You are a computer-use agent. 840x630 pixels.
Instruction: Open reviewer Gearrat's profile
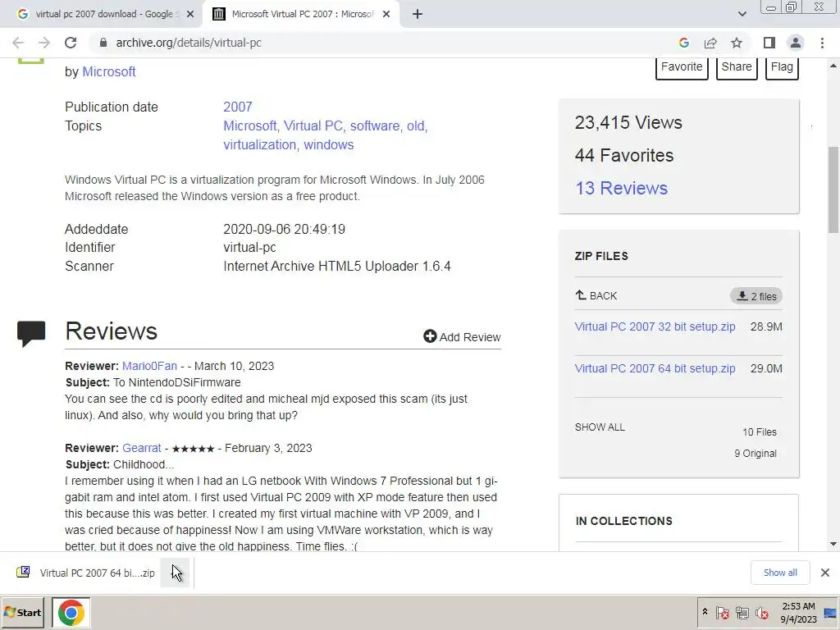(141, 449)
